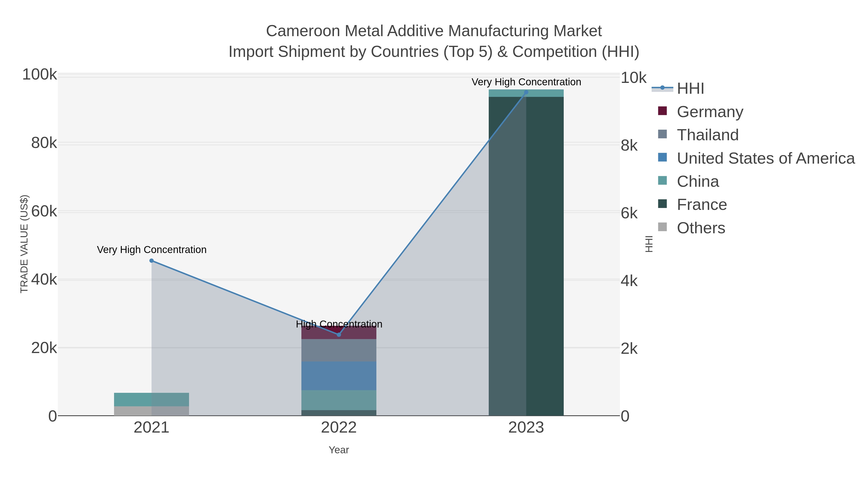
Task: Click the 2022 HHI data point
Action: [x=339, y=335]
